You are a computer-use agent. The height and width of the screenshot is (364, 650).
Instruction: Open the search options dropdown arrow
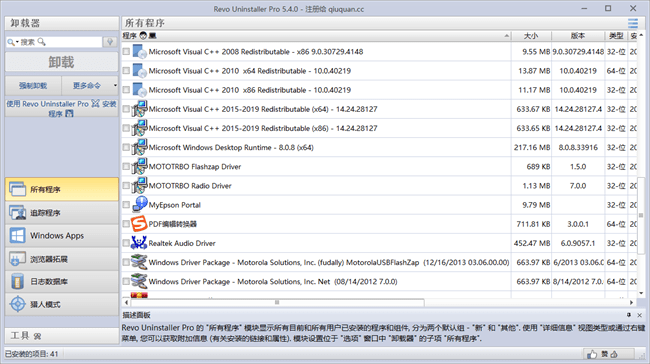click(17, 42)
